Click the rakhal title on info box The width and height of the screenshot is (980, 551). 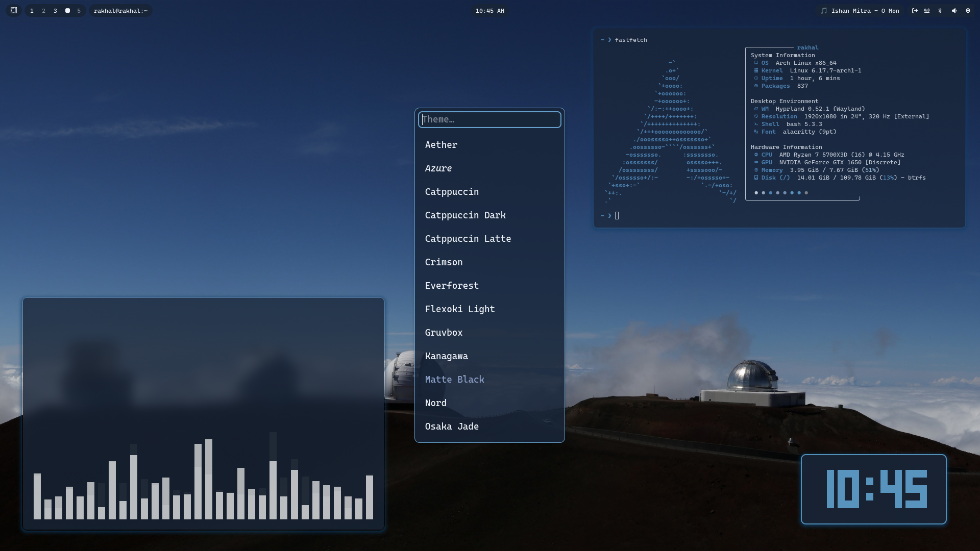tap(807, 47)
